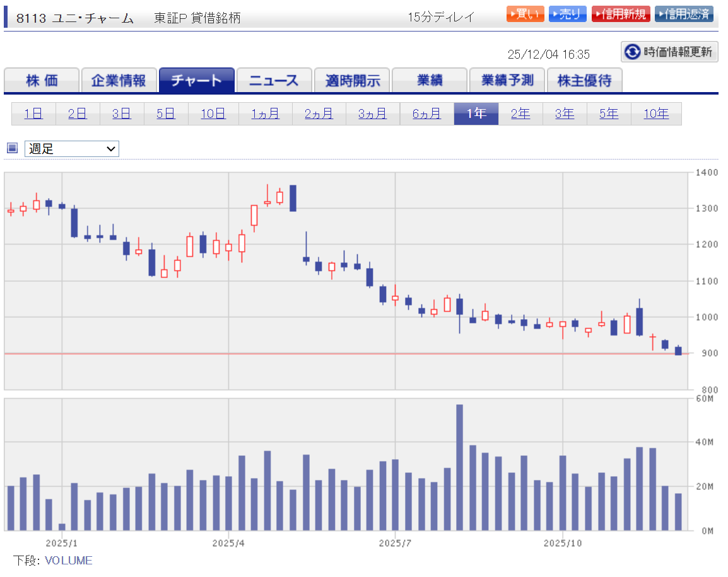This screenshot has width=728, height=577.
Task: Click the VOLUME indicator link
Action: [x=68, y=561]
